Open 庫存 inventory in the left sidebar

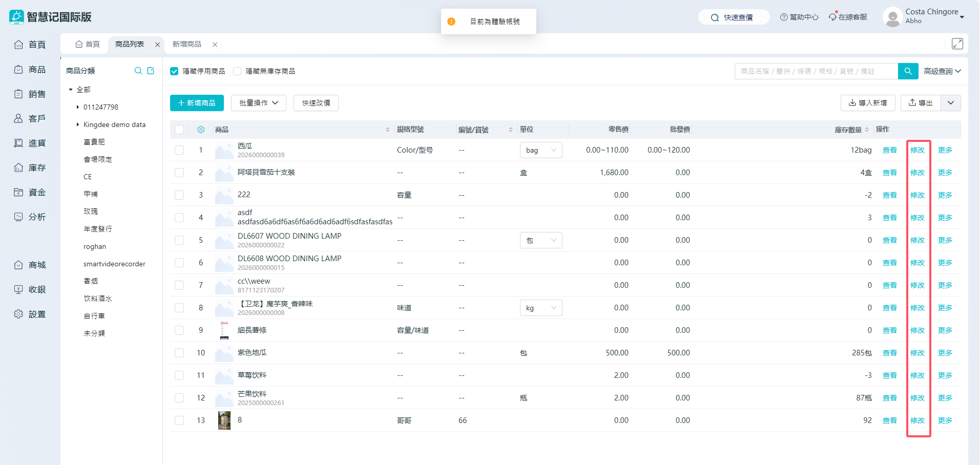click(30, 167)
